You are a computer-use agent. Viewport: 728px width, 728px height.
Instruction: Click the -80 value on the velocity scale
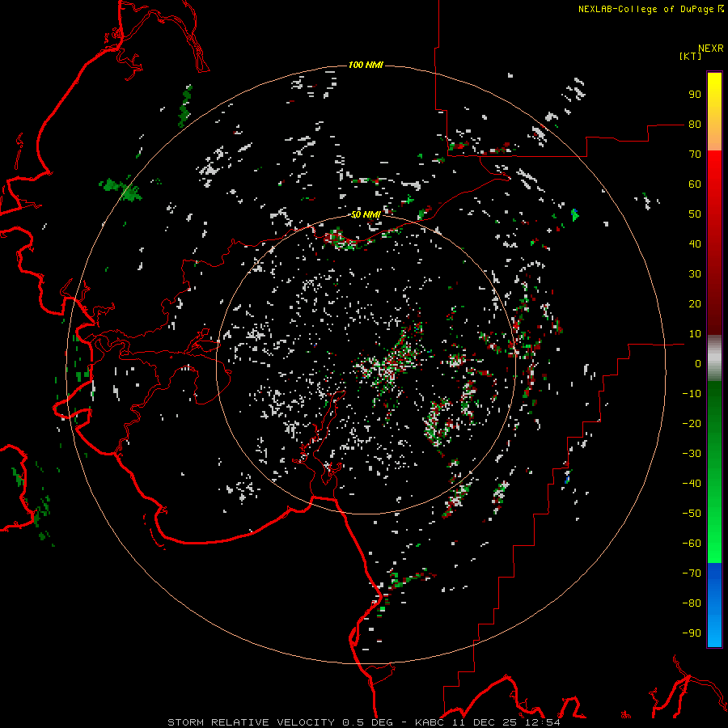click(692, 603)
